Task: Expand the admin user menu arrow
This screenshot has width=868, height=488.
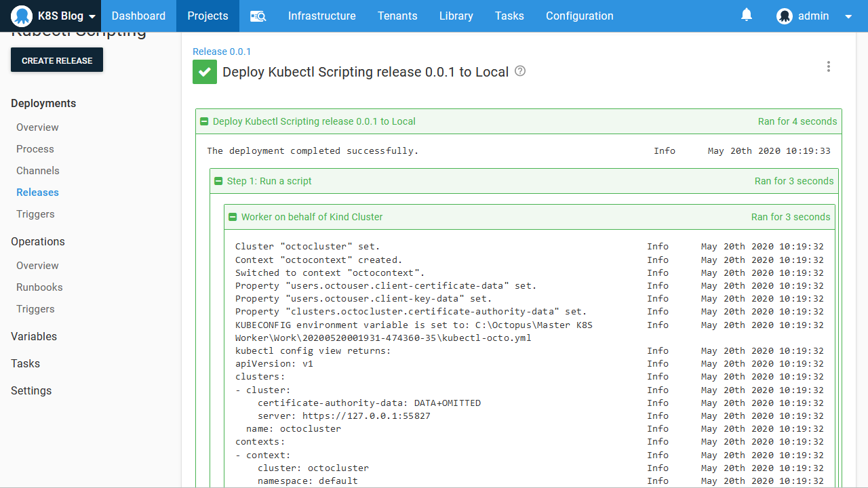Action: (848, 17)
